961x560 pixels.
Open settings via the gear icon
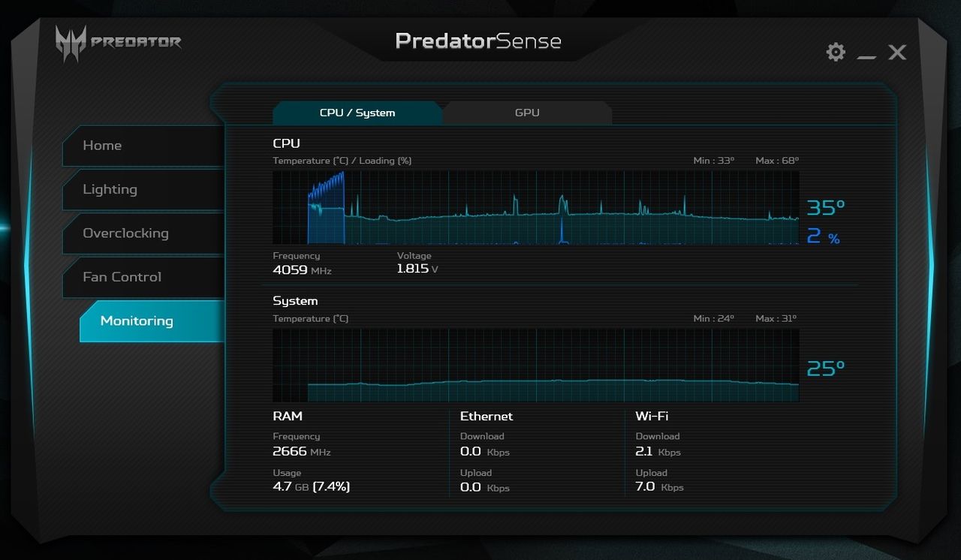pos(836,52)
